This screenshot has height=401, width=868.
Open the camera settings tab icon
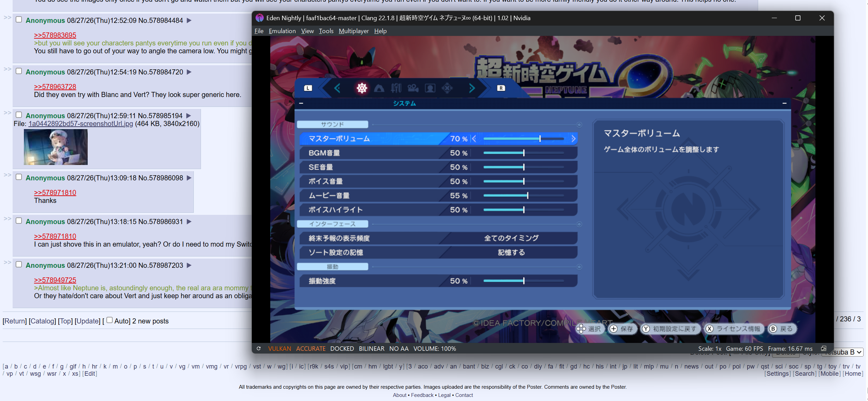coord(413,88)
